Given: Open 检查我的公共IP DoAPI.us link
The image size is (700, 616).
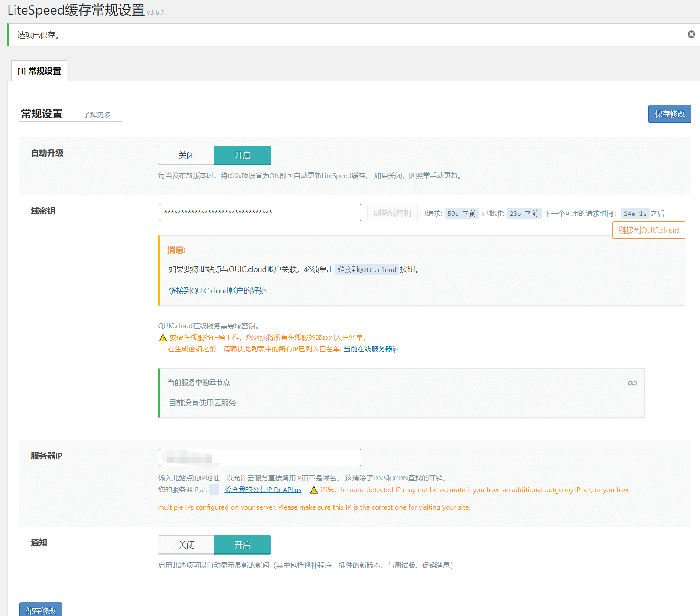Looking at the screenshot, I should [x=263, y=490].
